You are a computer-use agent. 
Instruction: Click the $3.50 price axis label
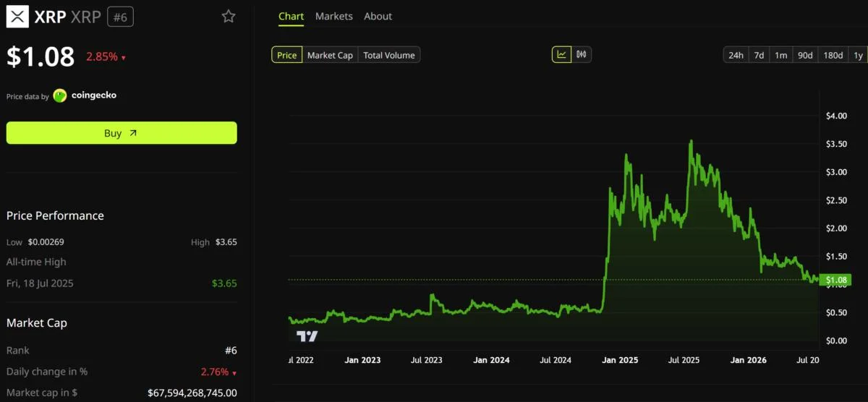coord(837,144)
